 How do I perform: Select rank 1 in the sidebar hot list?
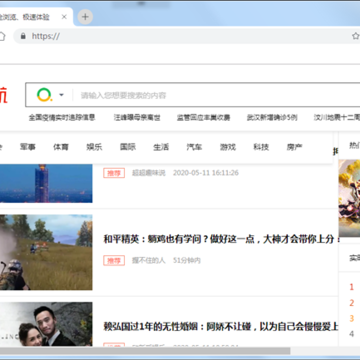click(x=351, y=287)
